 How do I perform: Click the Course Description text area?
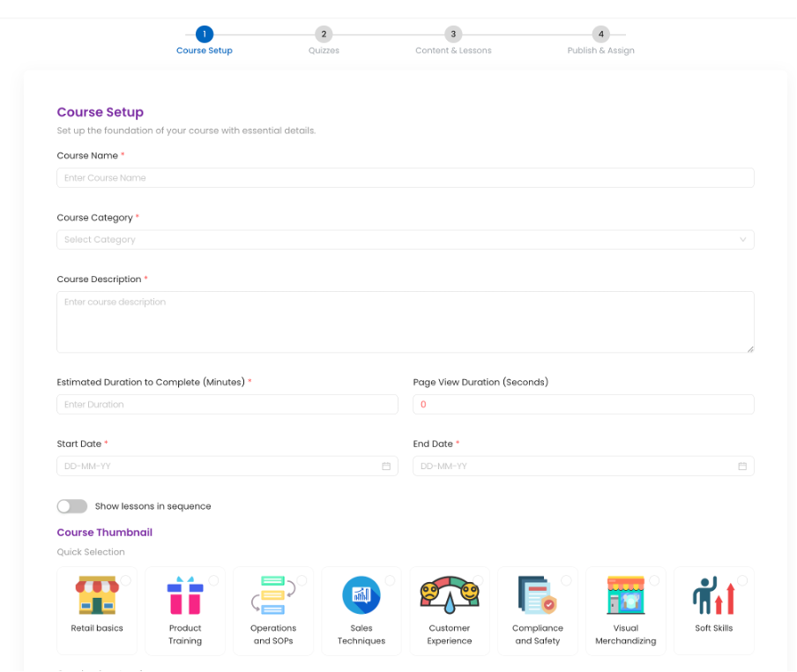pos(405,322)
